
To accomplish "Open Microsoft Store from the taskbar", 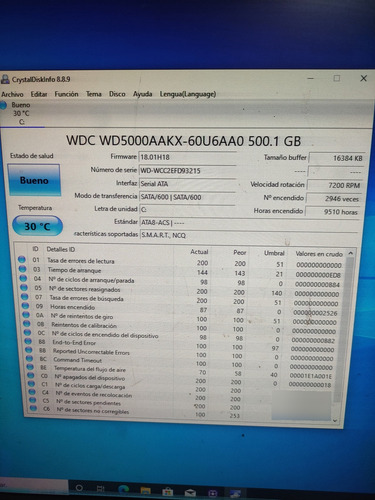I will pos(167,491).
